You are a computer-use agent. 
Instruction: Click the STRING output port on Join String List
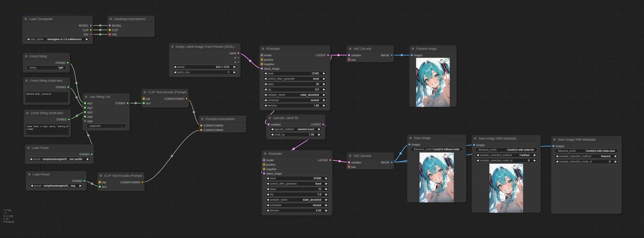[129, 103]
